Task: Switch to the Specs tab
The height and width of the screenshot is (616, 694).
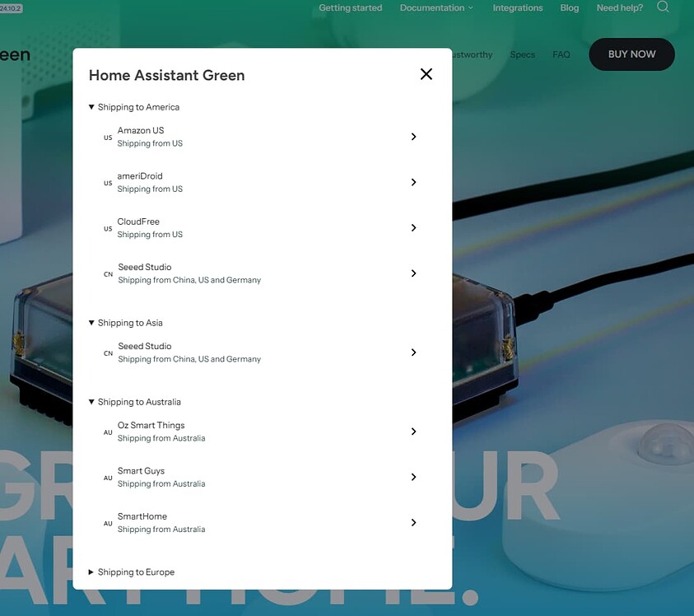Action: (x=522, y=54)
